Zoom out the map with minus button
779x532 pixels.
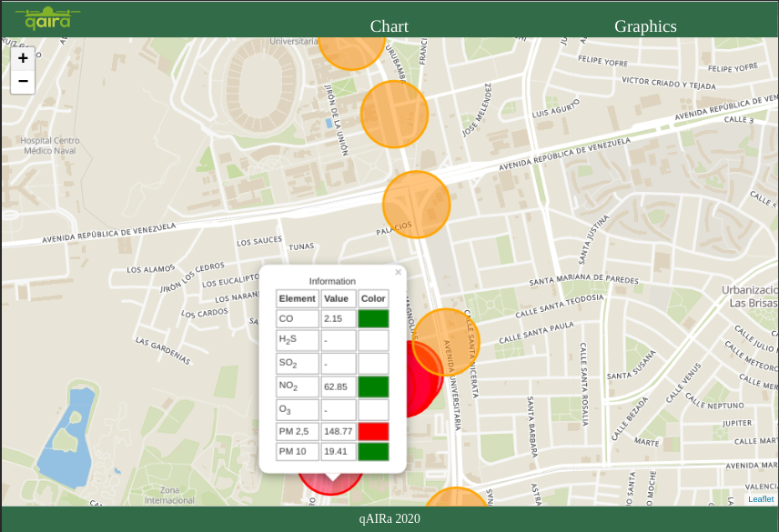pyautogui.click(x=23, y=81)
